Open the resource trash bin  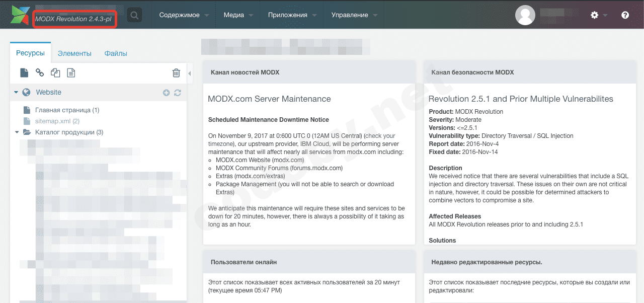click(176, 73)
